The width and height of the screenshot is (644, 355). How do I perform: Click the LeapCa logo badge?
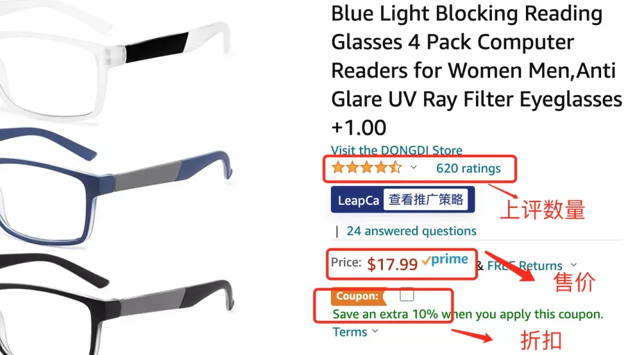click(358, 200)
